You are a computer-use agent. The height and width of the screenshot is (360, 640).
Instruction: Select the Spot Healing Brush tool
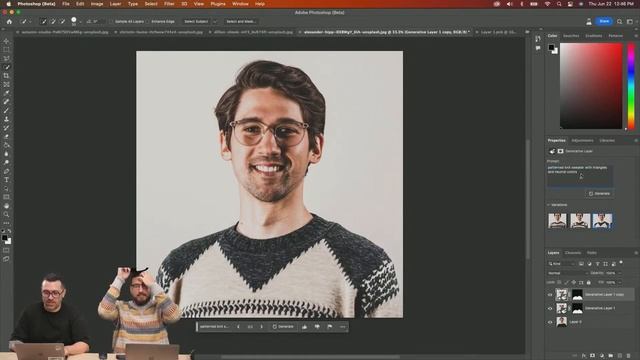click(x=6, y=102)
